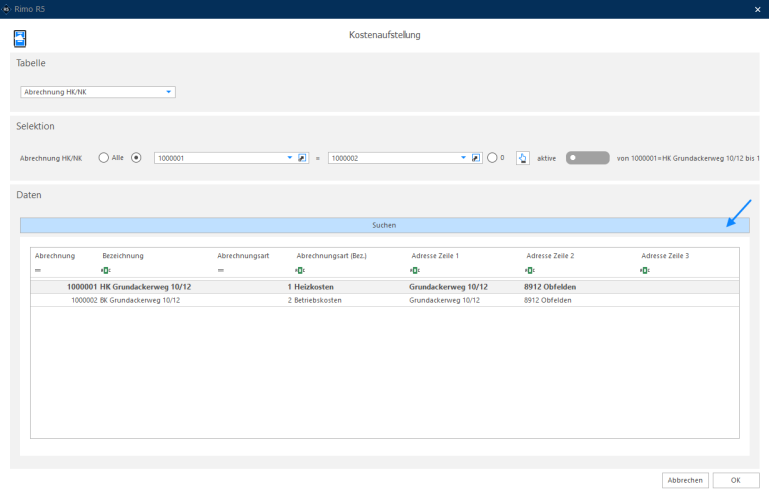
Task: Click 8912 Obfelden cell in Betriebskosten row
Action: (547, 300)
